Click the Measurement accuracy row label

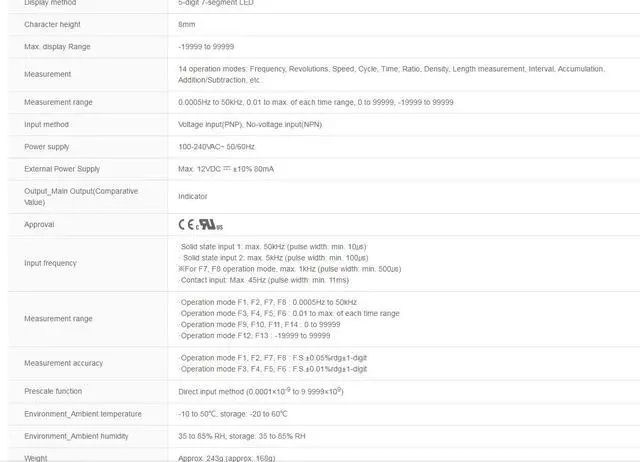coord(63,363)
